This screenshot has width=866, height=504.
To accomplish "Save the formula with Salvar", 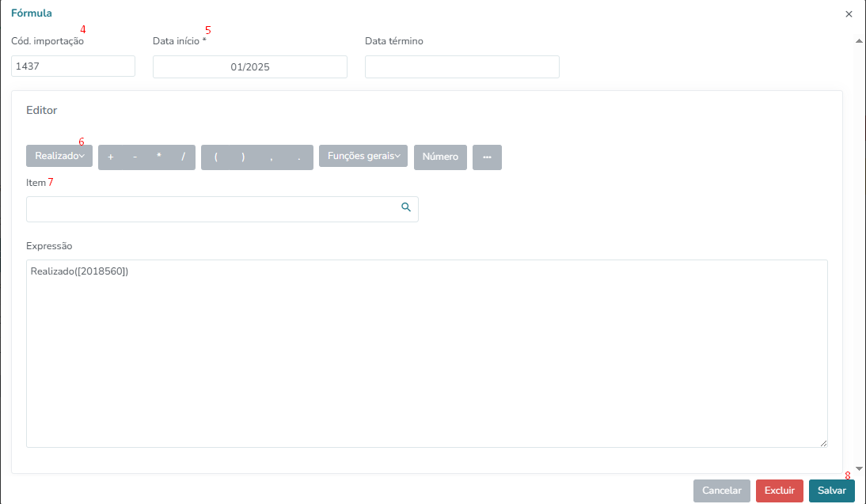I will 832,491.
